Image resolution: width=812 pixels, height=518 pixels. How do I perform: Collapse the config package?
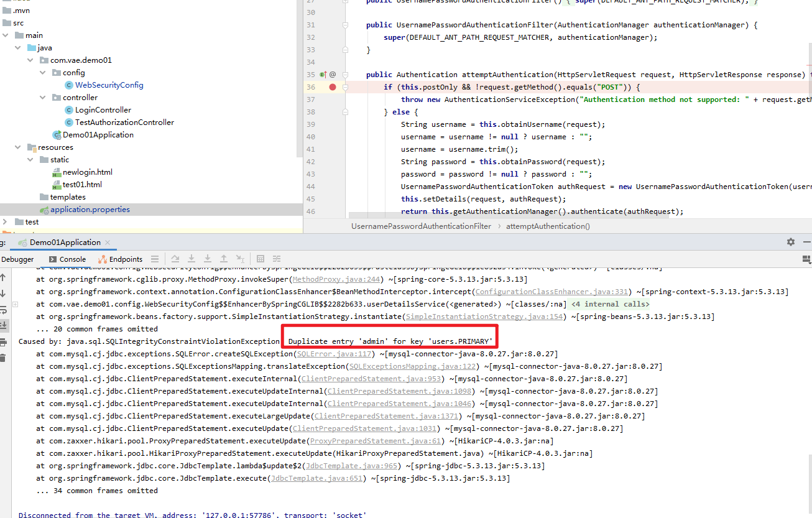click(x=43, y=72)
